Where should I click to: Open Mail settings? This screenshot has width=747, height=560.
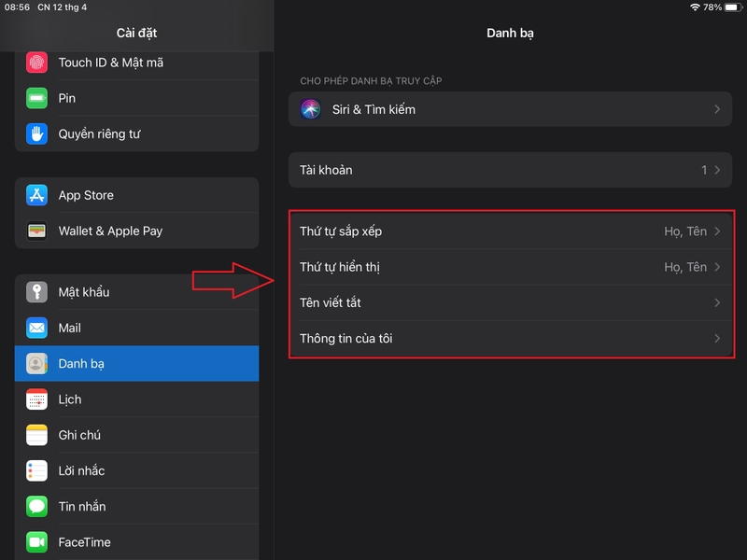[x=136, y=328]
